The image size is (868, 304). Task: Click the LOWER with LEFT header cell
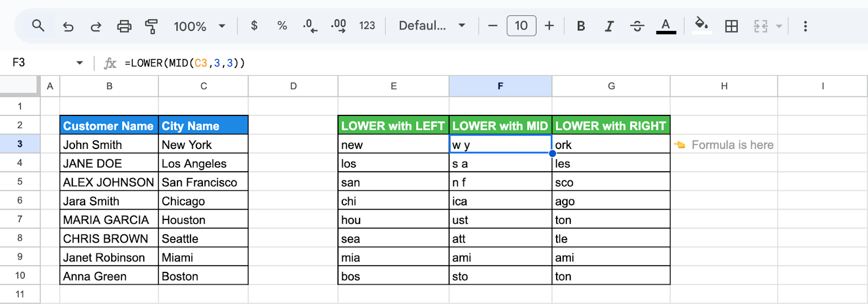point(393,126)
